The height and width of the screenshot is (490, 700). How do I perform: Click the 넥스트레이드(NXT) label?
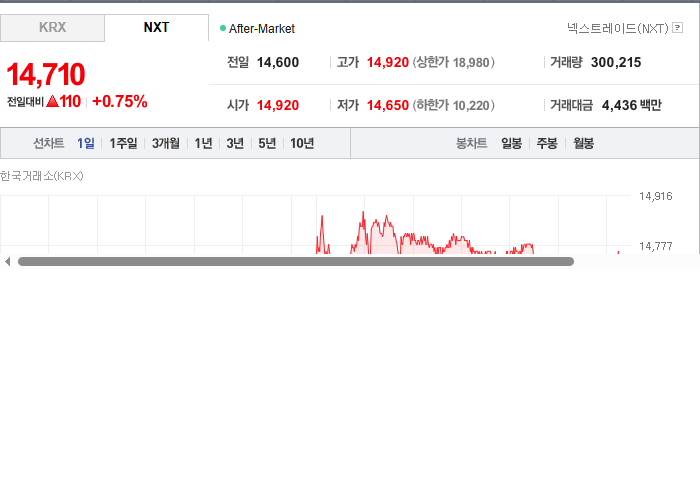[x=617, y=29]
